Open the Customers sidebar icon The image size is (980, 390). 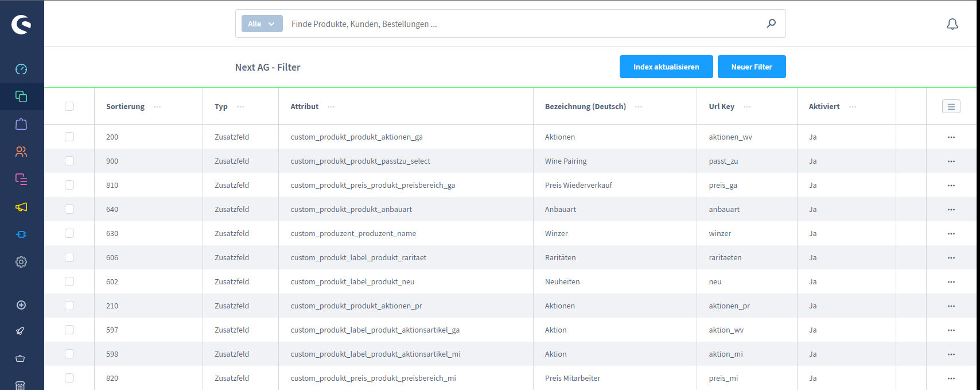point(21,152)
